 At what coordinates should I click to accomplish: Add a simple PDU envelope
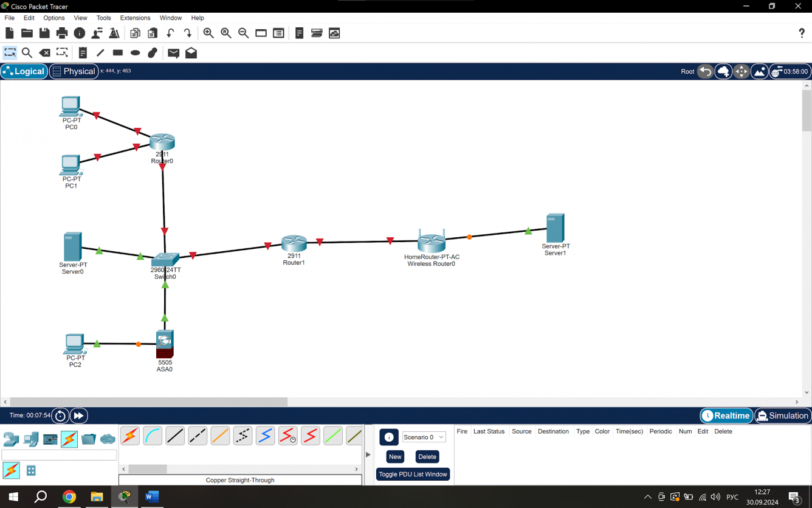click(x=173, y=53)
